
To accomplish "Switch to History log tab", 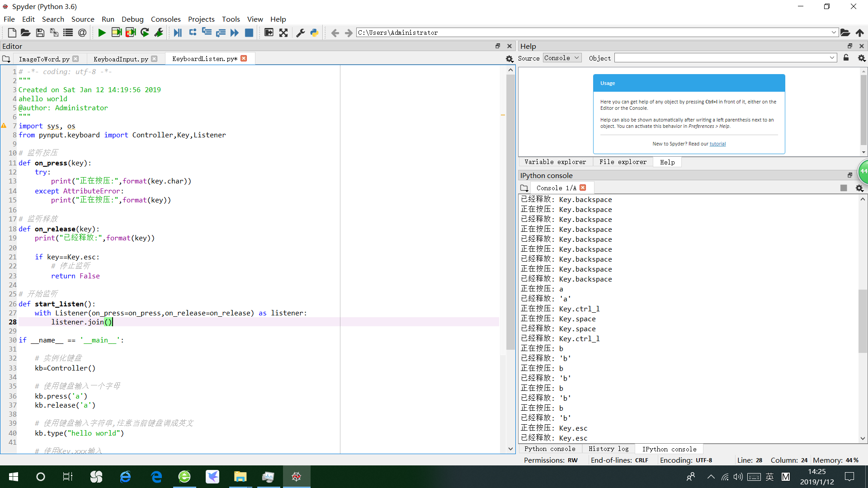I will (609, 449).
